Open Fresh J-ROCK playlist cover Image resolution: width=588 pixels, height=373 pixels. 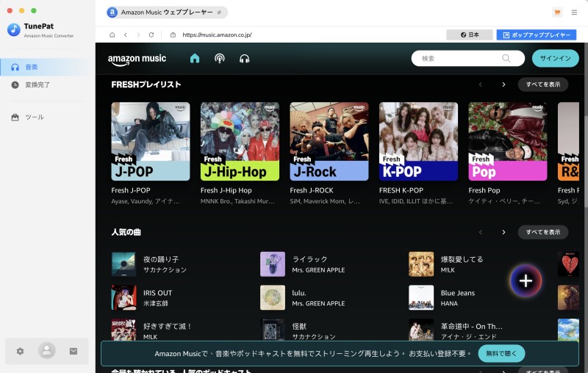point(329,142)
